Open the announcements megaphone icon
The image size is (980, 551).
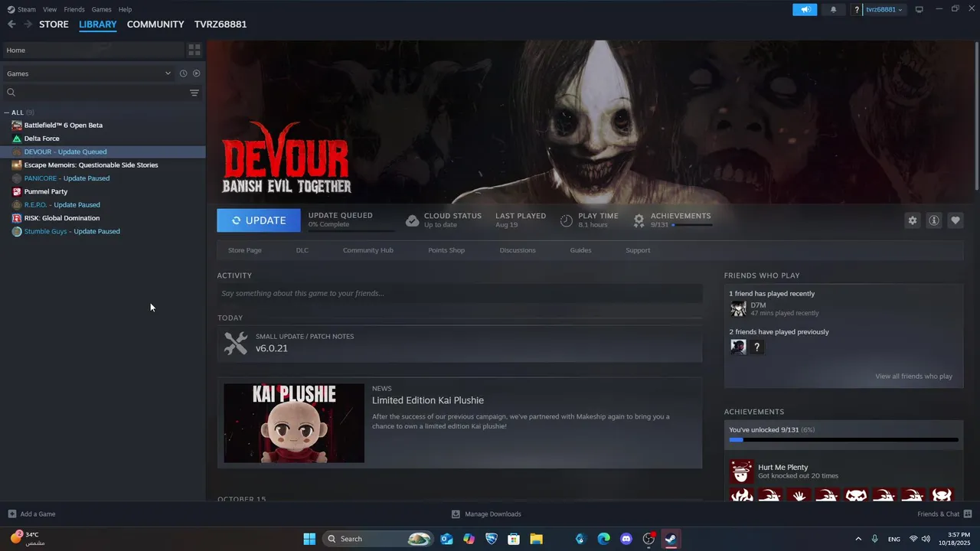click(x=805, y=9)
